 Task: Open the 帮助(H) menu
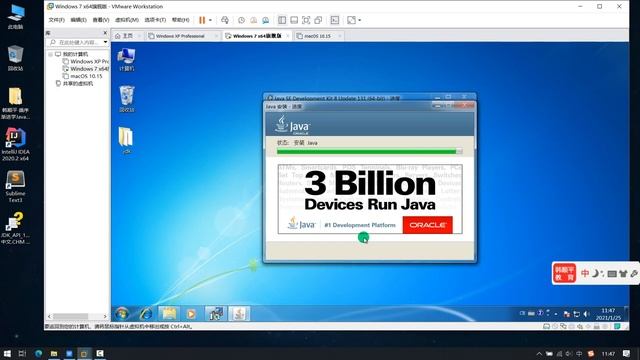point(180,20)
